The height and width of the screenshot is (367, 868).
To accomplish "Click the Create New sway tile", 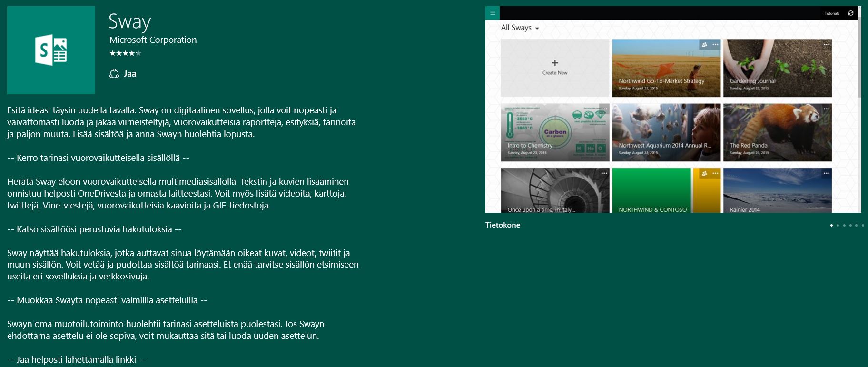I will (555, 68).
